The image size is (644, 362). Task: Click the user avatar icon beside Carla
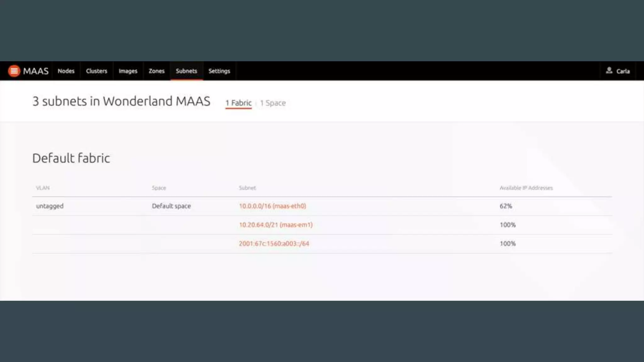(609, 70)
